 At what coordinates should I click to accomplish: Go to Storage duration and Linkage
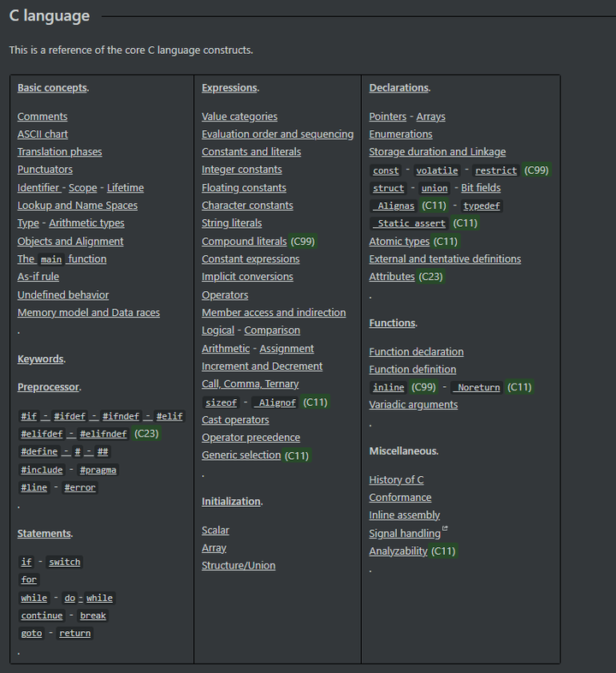coord(437,152)
